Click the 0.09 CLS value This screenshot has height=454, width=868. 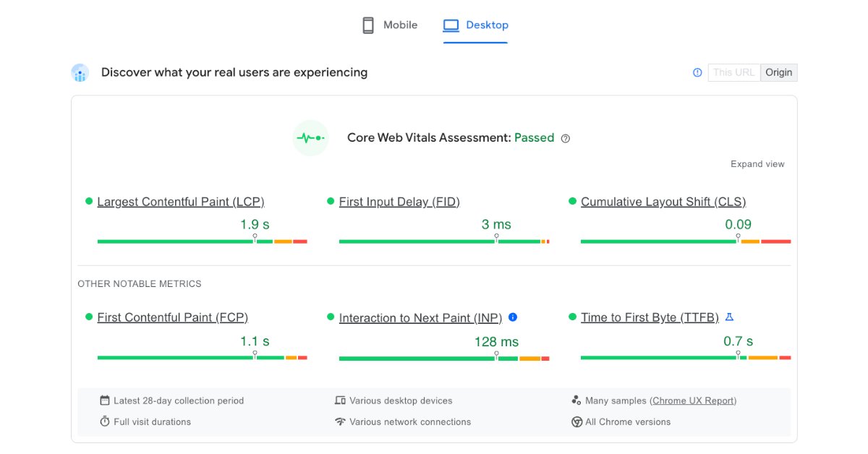click(739, 225)
